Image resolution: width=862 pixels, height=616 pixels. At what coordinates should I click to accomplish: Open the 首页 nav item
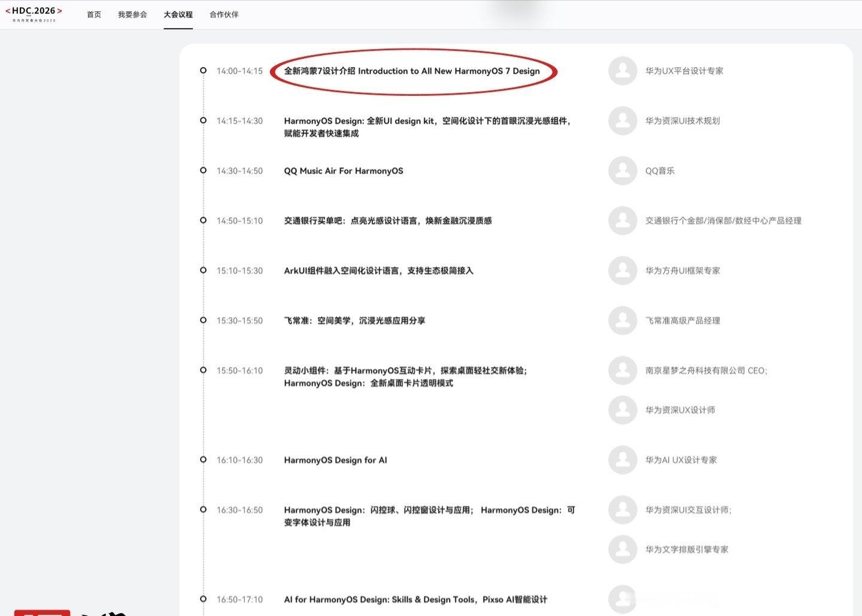pyautogui.click(x=94, y=14)
